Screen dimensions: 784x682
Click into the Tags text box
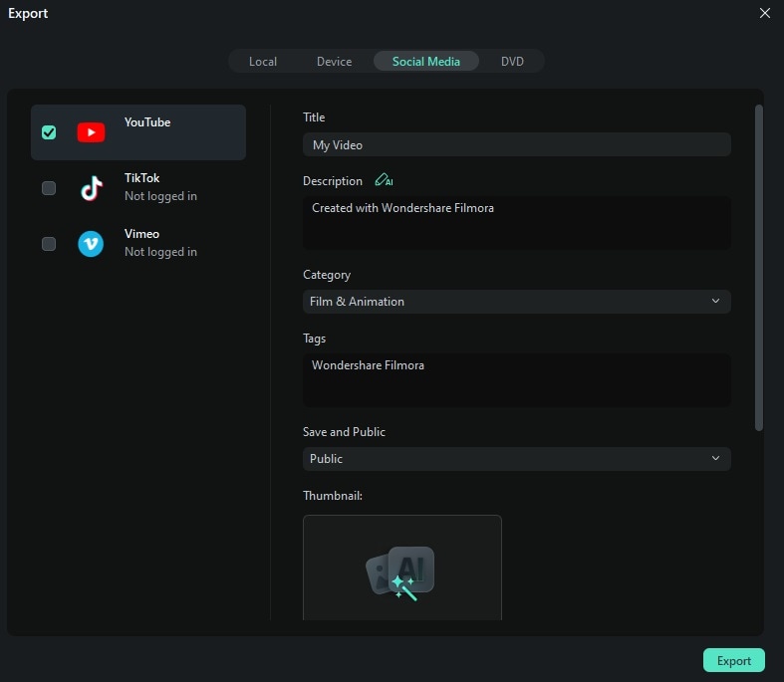pos(516,379)
